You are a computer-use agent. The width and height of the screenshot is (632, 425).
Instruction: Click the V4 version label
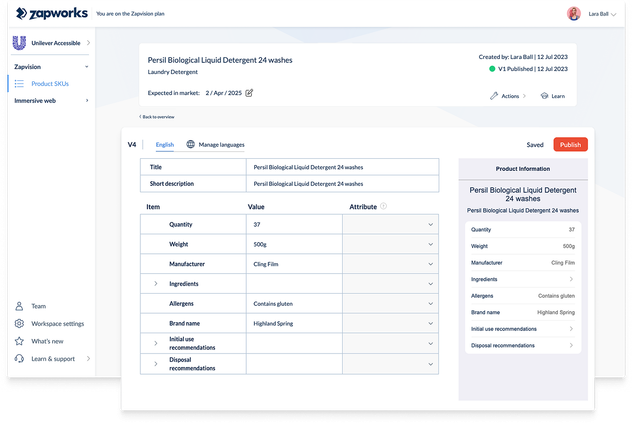point(132,144)
